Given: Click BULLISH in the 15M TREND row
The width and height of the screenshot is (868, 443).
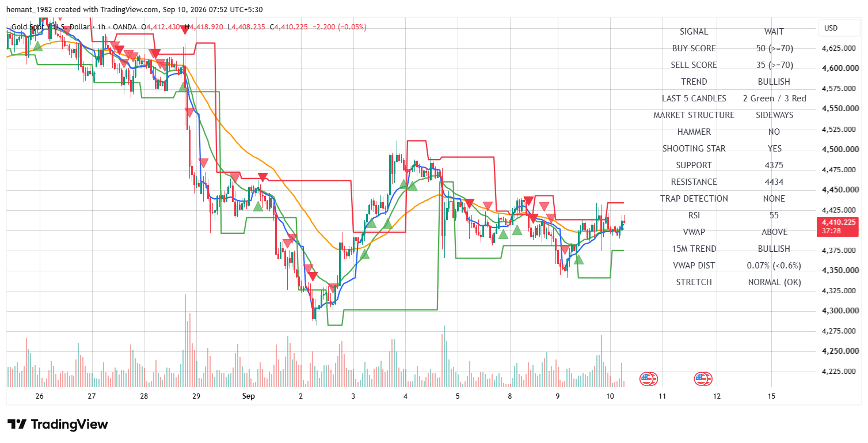Looking at the screenshot, I should coord(774,249).
